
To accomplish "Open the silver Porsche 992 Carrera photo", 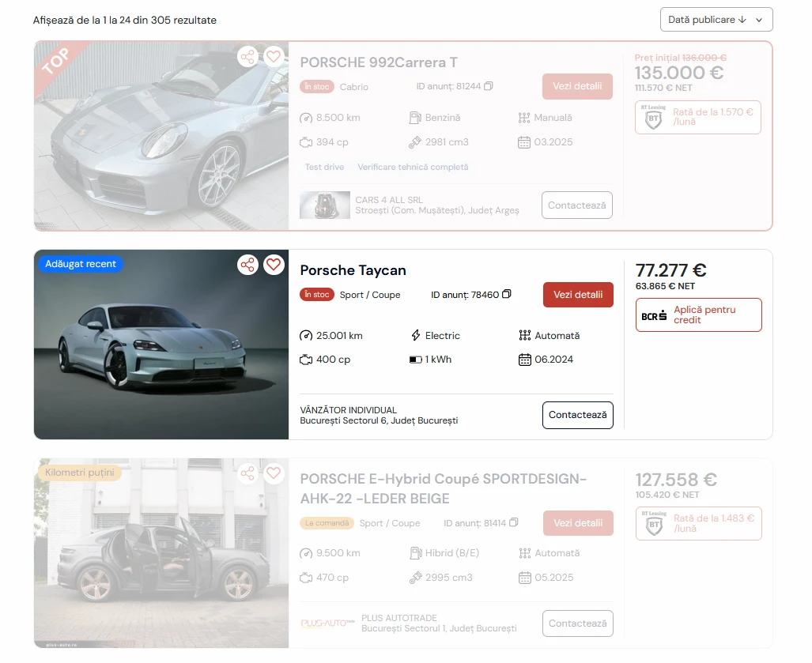I will click(161, 136).
